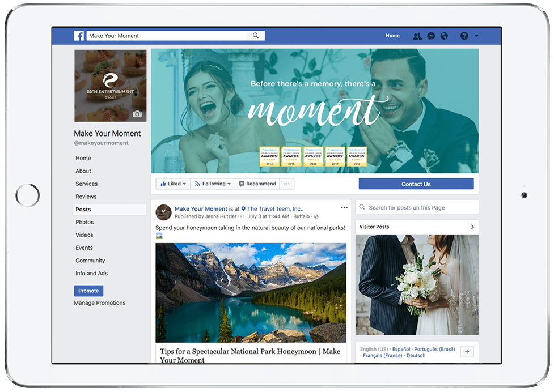The image size is (554, 392).
Task: Open the account dropdown arrow in top bar
Action: (x=477, y=36)
